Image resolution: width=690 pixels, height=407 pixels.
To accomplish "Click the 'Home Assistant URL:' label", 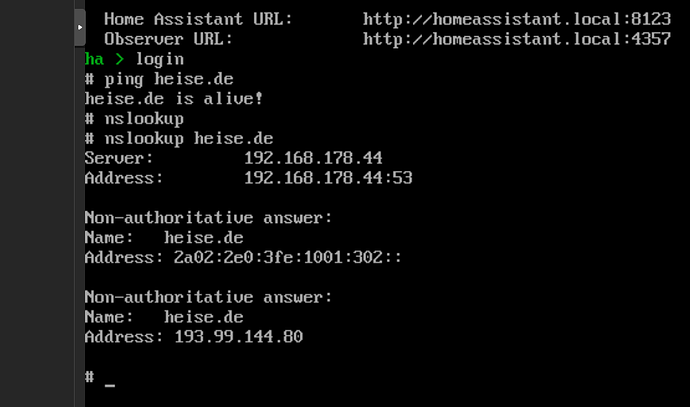I will pos(198,19).
